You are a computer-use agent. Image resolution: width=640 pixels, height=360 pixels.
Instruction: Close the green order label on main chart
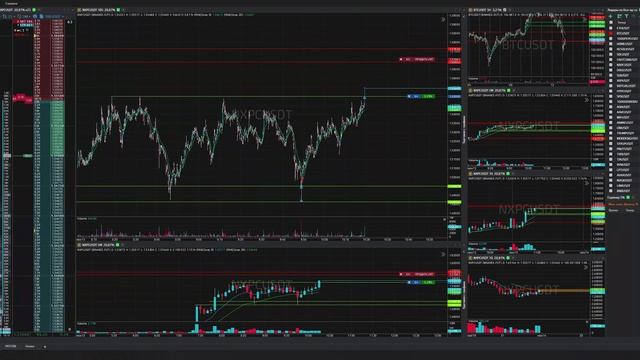click(x=409, y=96)
